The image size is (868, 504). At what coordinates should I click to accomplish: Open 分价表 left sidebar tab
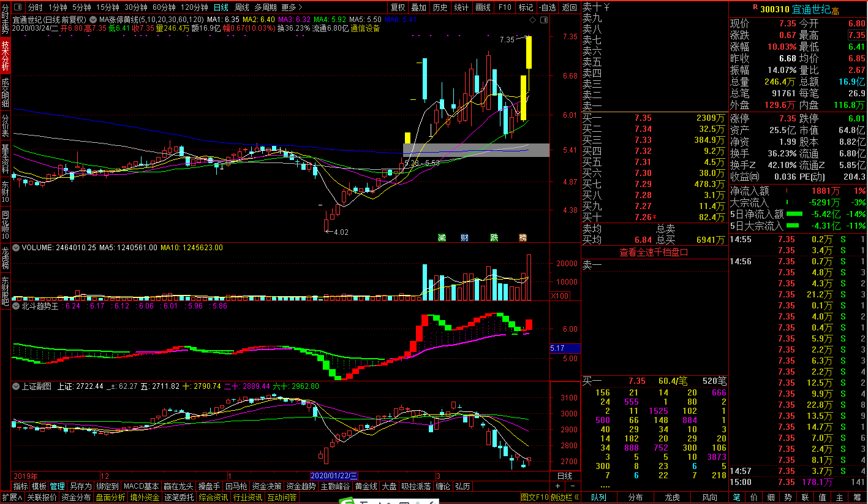6,126
